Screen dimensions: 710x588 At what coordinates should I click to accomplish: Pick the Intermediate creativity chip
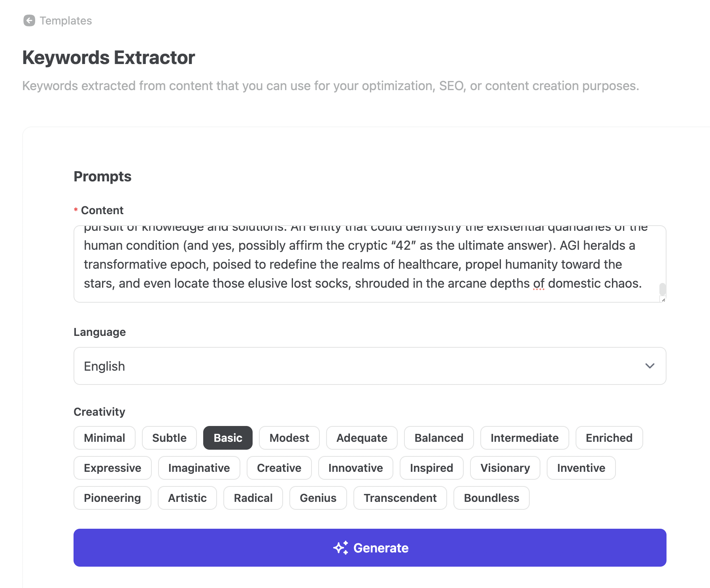524,438
